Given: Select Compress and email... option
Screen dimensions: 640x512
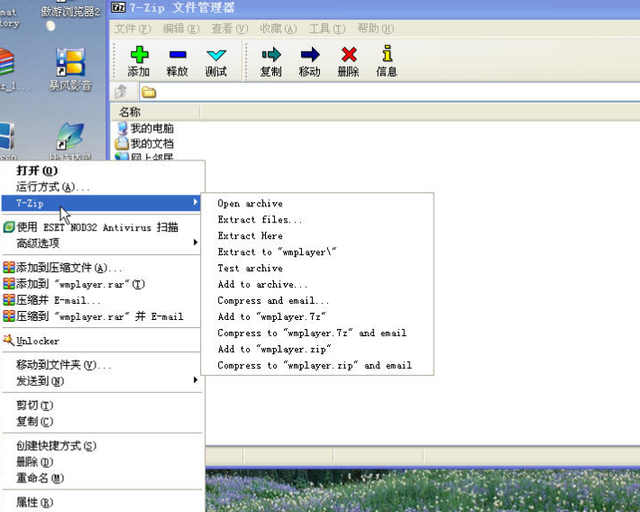Looking at the screenshot, I should (x=317, y=301).
